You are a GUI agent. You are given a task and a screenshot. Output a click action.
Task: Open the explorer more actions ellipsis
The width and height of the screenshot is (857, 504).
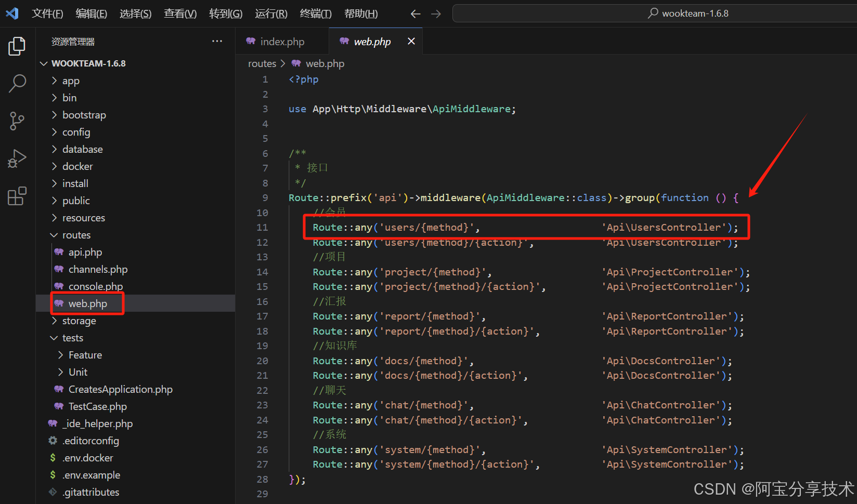[217, 41]
